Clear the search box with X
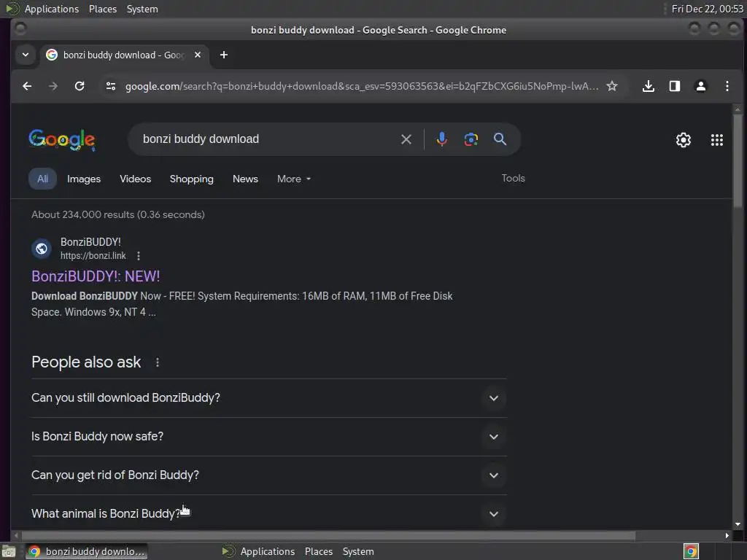 [x=406, y=139]
